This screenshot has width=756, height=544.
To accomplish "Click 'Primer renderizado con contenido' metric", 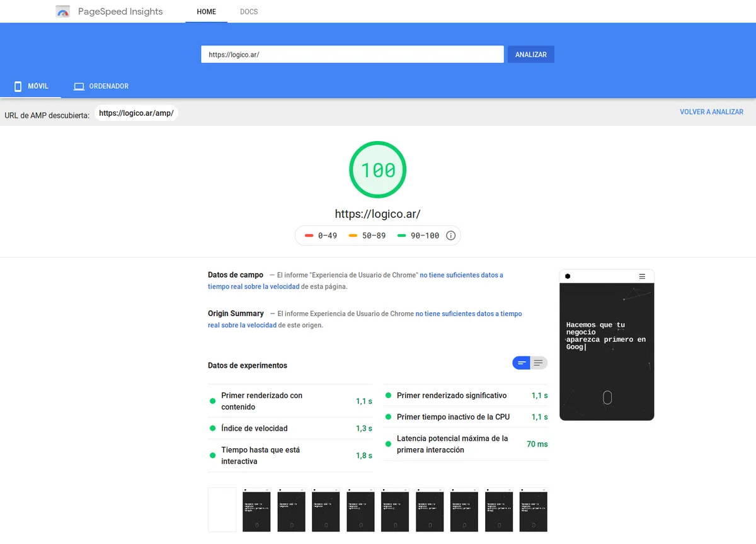I will click(290, 401).
